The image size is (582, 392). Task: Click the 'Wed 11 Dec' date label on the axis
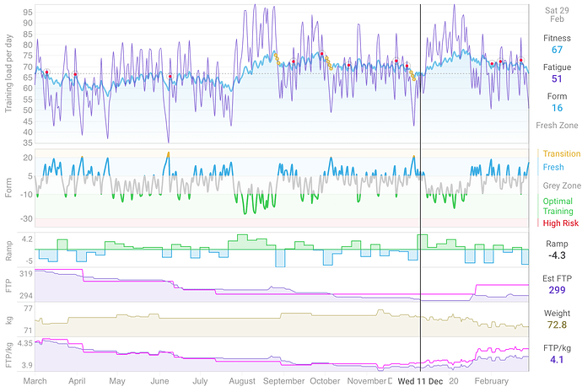pos(420,381)
